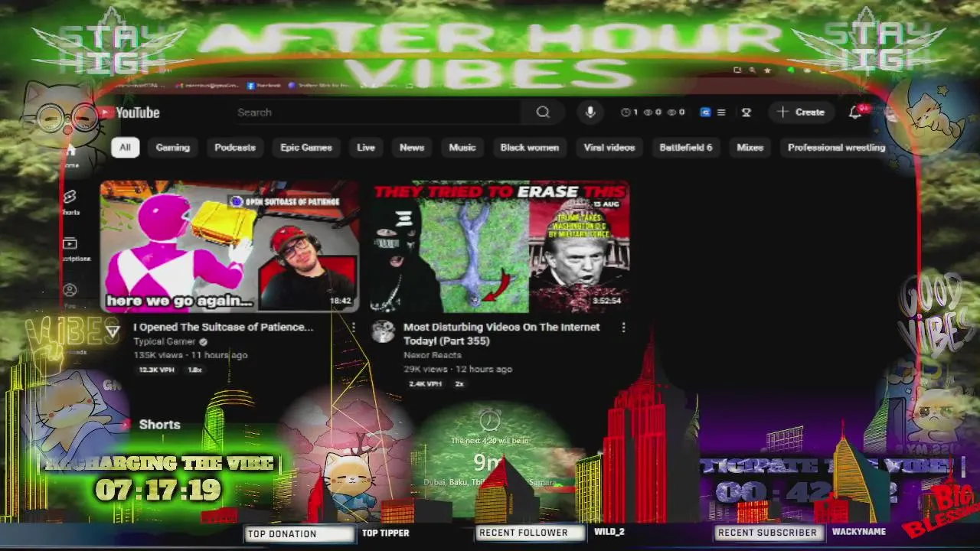
Task: Click the Shorts section heading
Action: pyautogui.click(x=159, y=425)
